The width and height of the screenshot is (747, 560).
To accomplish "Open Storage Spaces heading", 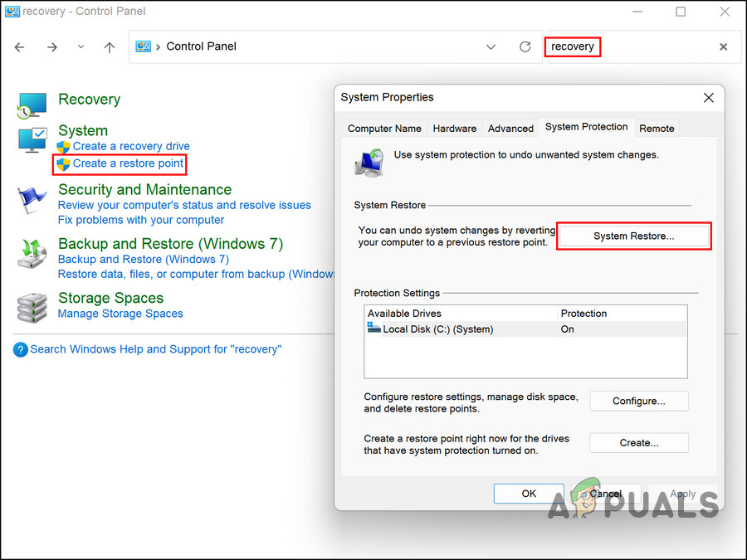I will click(x=110, y=298).
